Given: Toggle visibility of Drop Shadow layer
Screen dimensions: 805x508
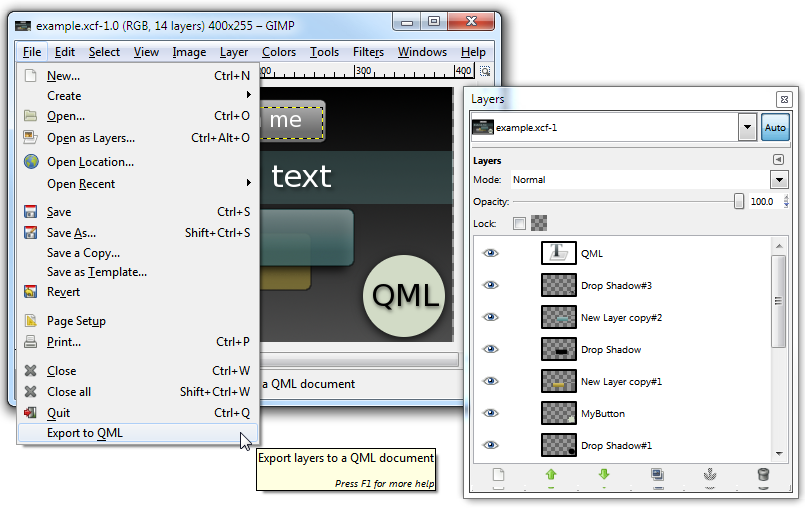Looking at the screenshot, I should point(491,349).
